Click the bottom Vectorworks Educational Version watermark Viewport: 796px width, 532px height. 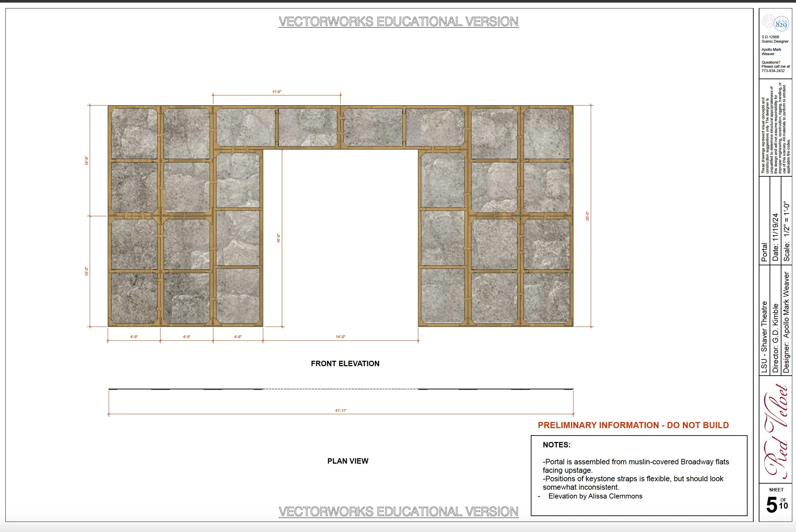(x=398, y=511)
